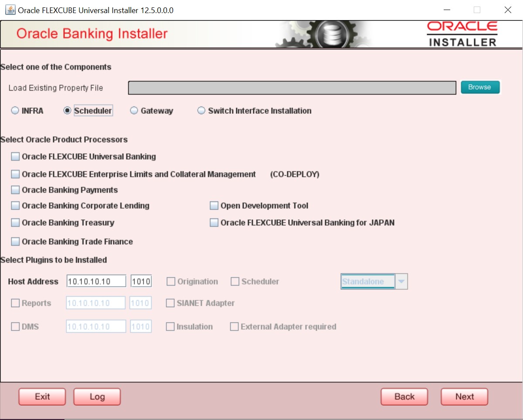Click the Host Address port field
The width and height of the screenshot is (523, 420).
(141, 281)
